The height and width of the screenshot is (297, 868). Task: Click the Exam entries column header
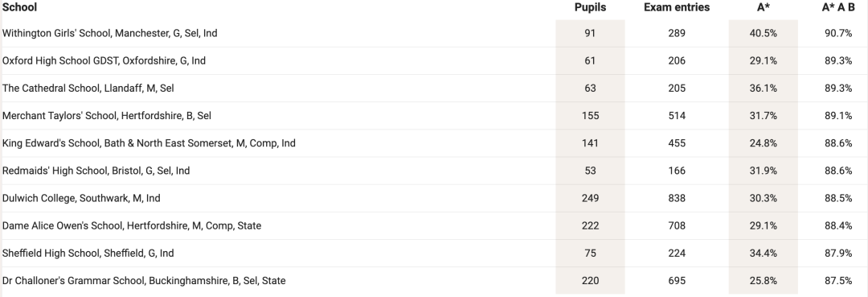tap(677, 7)
